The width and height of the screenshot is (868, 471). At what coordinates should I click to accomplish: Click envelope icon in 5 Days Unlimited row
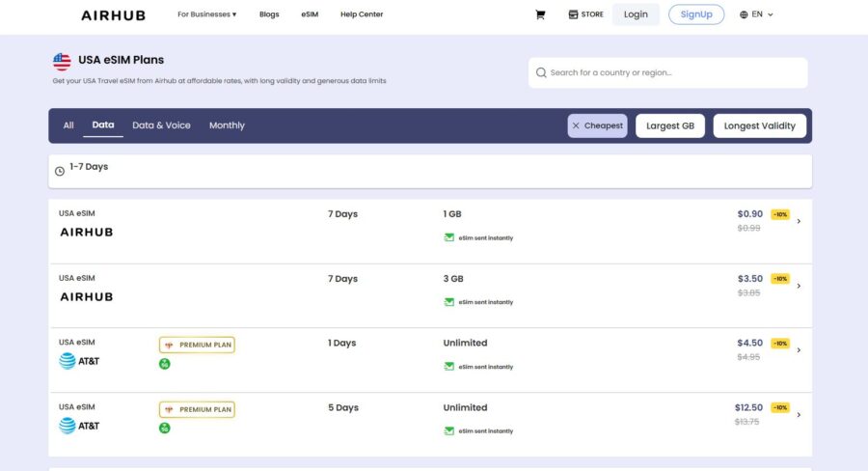coord(448,430)
